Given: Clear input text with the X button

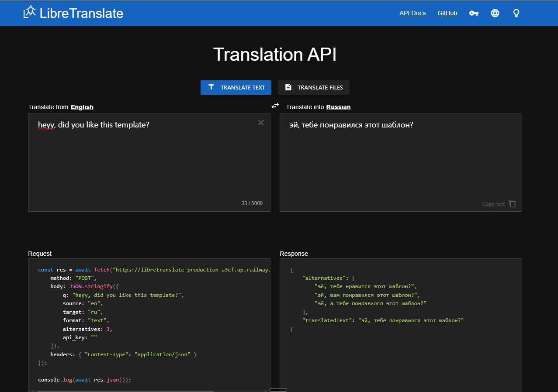Looking at the screenshot, I should (x=261, y=123).
